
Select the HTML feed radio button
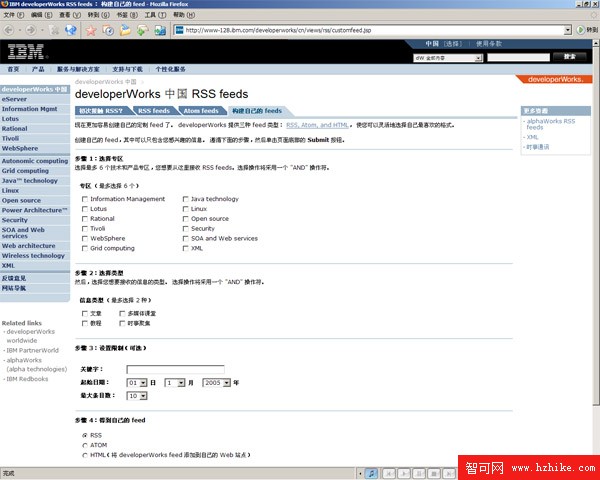tap(85, 455)
